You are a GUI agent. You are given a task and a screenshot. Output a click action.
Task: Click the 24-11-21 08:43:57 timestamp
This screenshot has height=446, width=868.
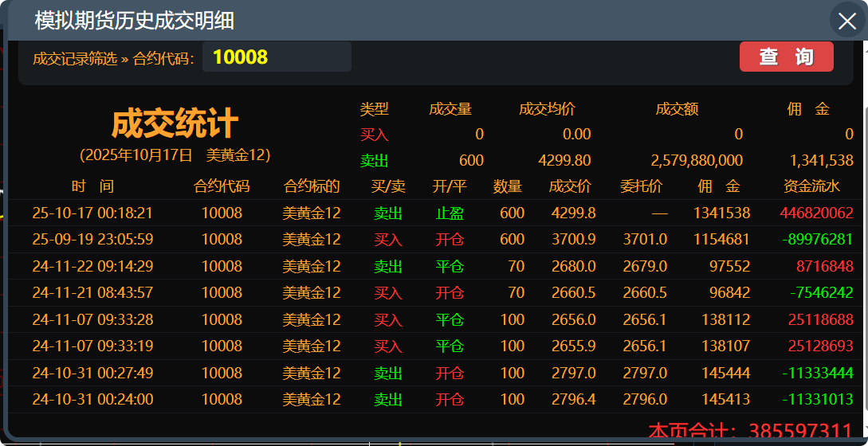92,293
